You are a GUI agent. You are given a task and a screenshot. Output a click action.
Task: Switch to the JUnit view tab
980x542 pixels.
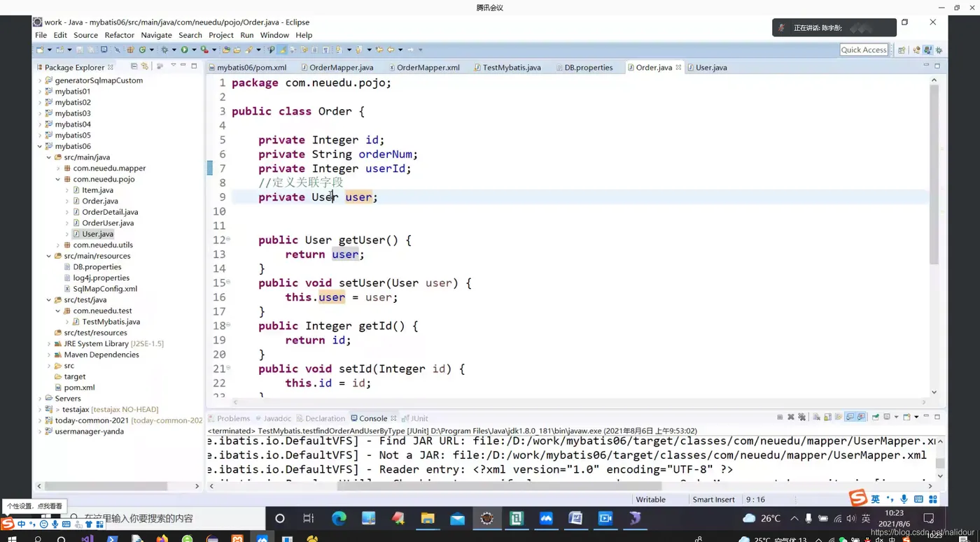click(x=414, y=418)
